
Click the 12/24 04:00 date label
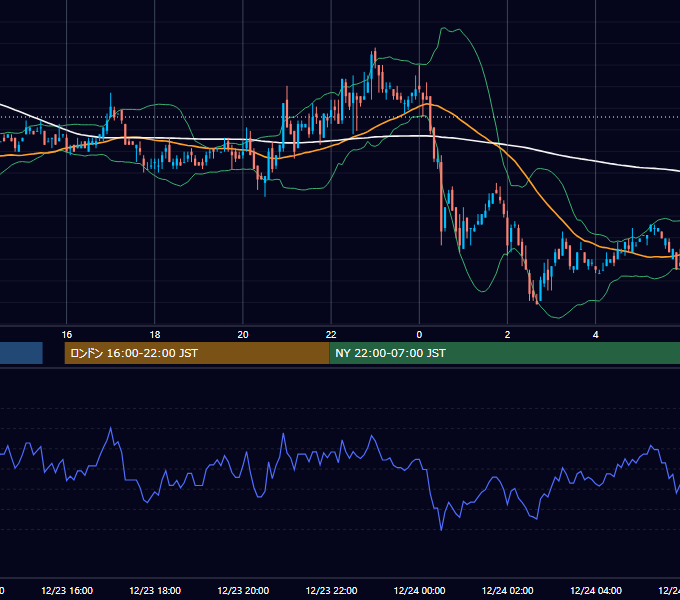click(596, 590)
